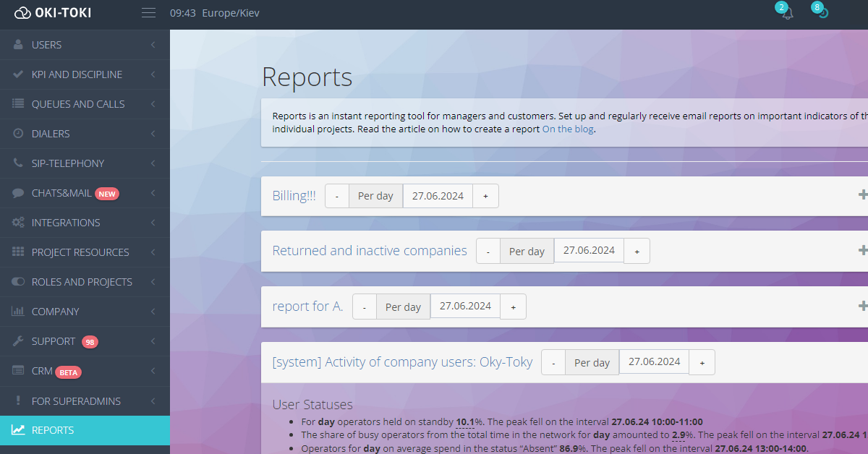Expand the Billing!!! report with plus icon
The image size is (868, 454).
861,194
